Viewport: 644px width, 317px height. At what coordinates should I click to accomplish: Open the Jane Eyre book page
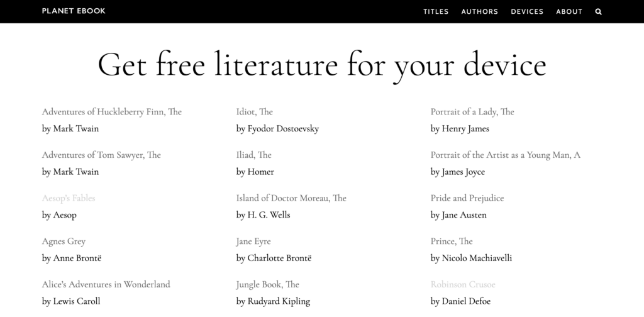[253, 242]
